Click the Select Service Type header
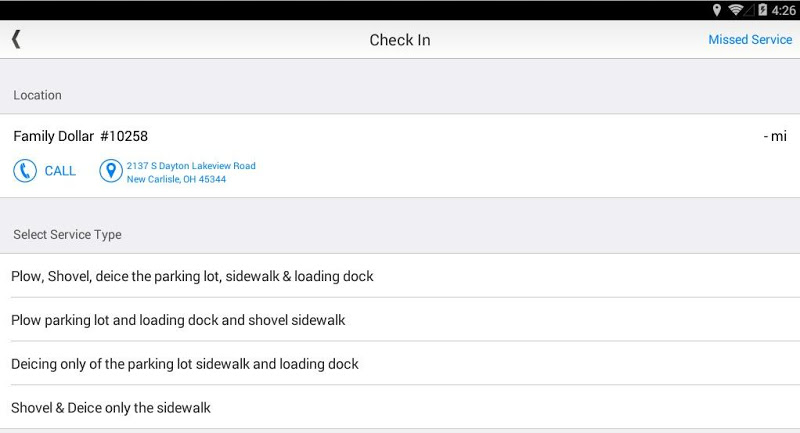Viewport: 800px width, 433px height. [x=67, y=235]
